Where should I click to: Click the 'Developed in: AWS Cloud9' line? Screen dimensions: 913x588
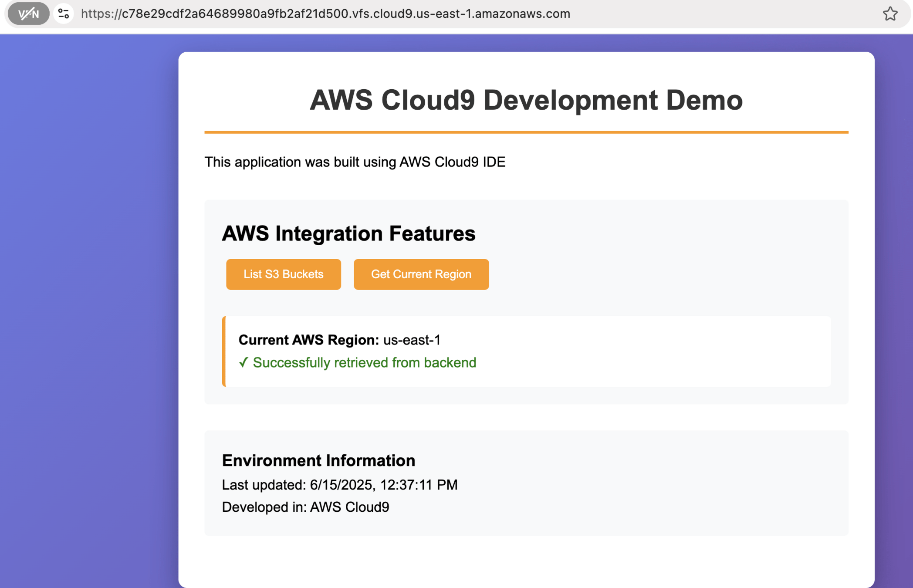pyautogui.click(x=305, y=507)
